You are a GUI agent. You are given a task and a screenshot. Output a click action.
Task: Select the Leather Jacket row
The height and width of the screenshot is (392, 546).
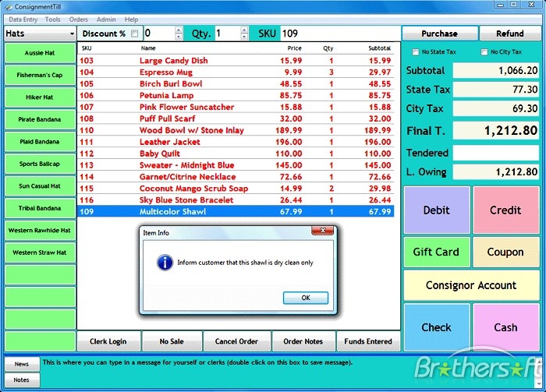pos(236,142)
